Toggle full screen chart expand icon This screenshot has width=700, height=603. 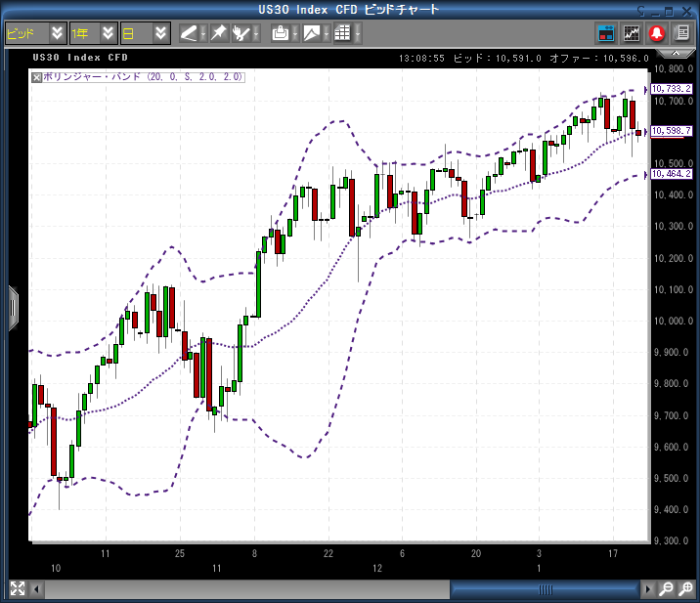[17, 588]
